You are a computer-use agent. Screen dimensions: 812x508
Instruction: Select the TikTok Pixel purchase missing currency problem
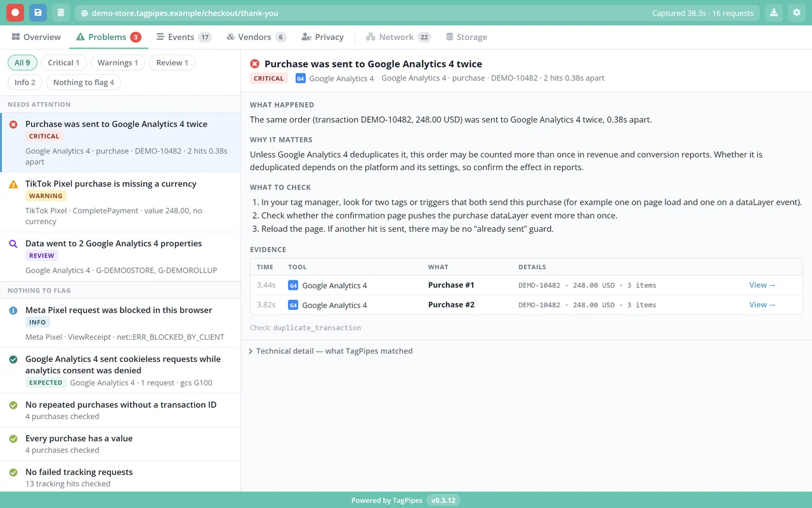(x=121, y=202)
